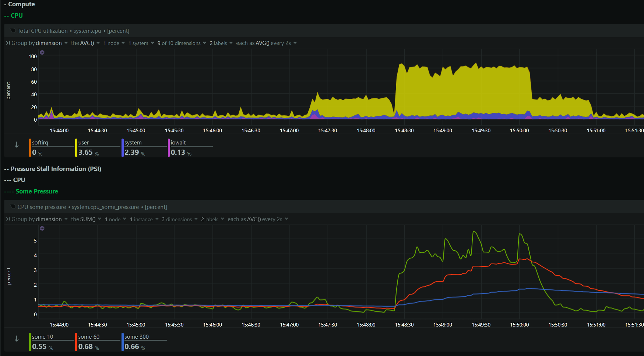Screen dimensions: 644x356
Task: Click the CPU some pressure chart title icon
Action: click(13, 207)
